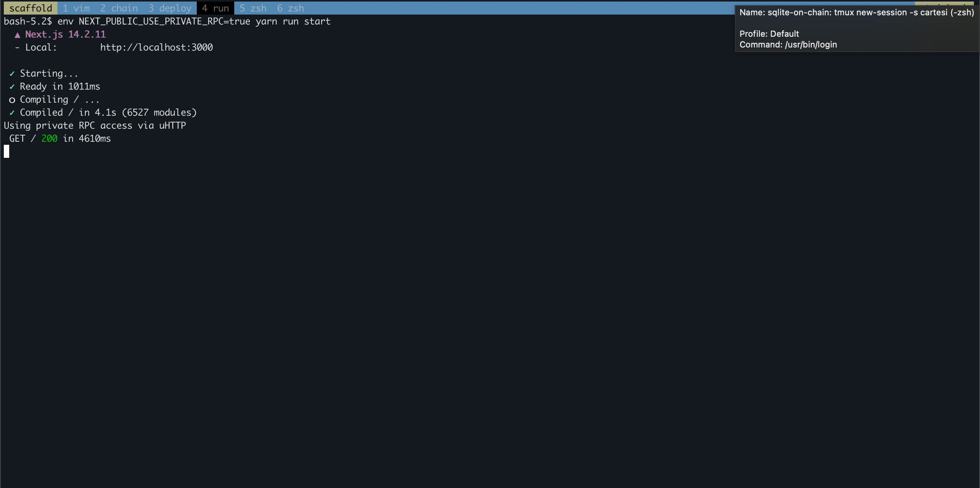
Task: Click the 'in 4610ms' response time text
Action: [x=87, y=138]
